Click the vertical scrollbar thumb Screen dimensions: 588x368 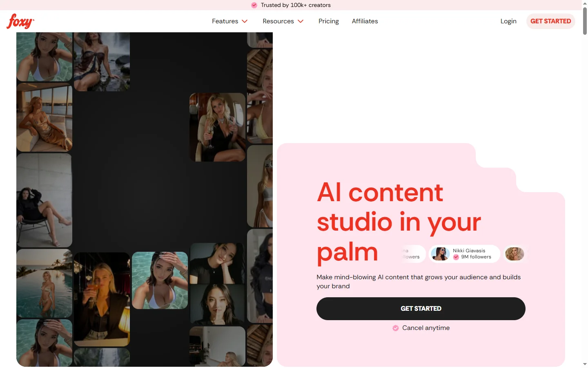pyautogui.click(x=585, y=20)
